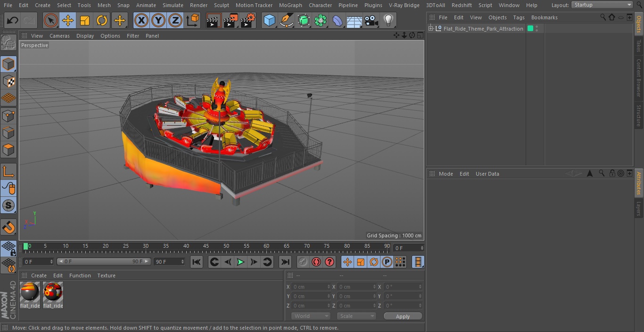Go to end of animation
The width and height of the screenshot is (644, 332).
click(x=285, y=262)
